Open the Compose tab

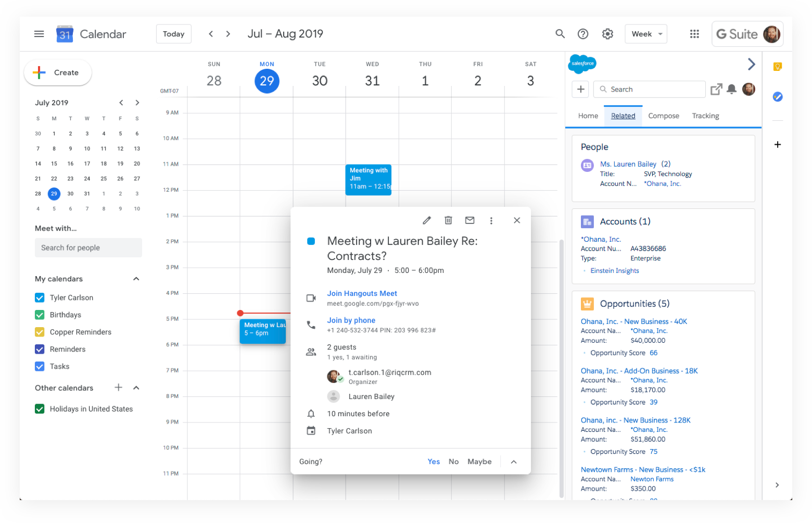click(664, 116)
